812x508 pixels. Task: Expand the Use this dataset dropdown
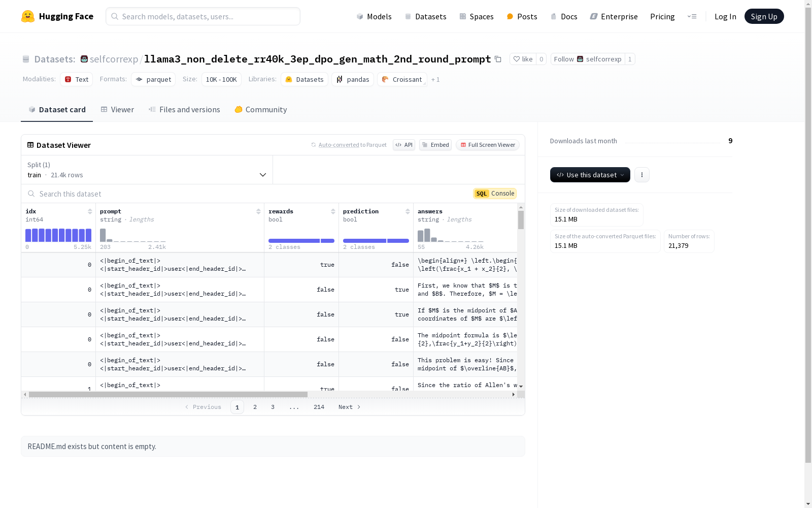590,175
